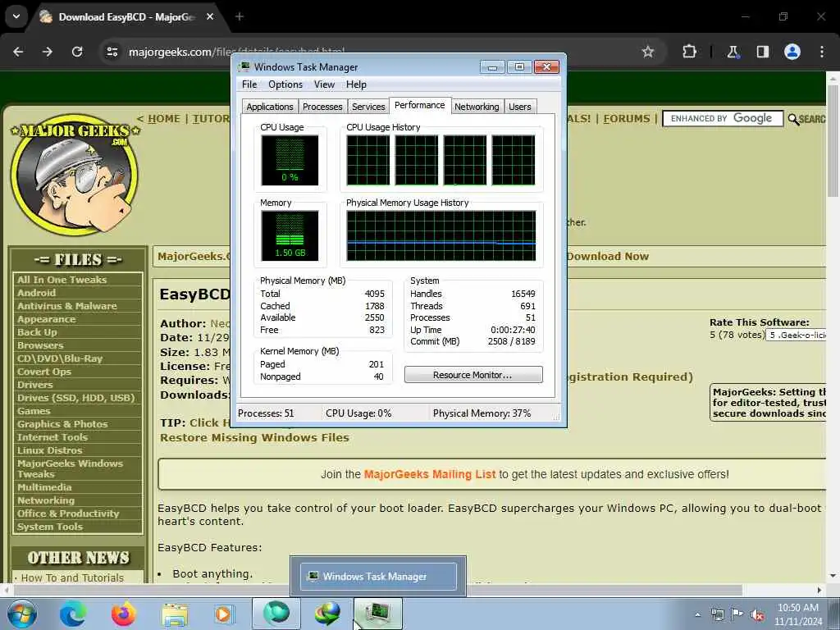This screenshot has width=840, height=630.
Task: Open Task Manager View menu
Action: tap(324, 84)
